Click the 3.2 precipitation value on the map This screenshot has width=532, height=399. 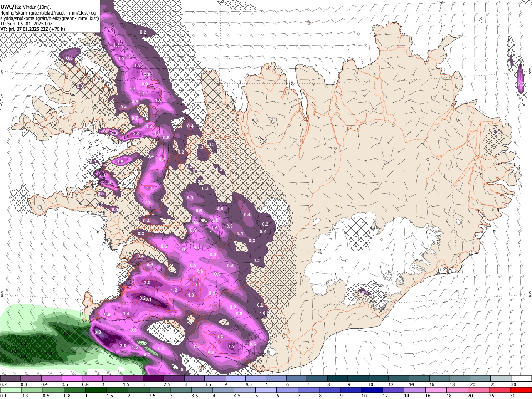click(x=142, y=298)
